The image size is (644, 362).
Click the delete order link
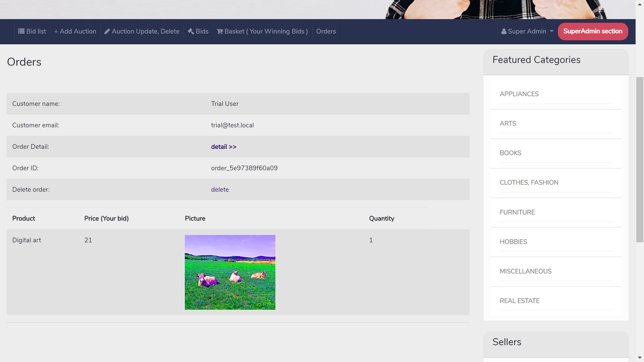point(220,189)
